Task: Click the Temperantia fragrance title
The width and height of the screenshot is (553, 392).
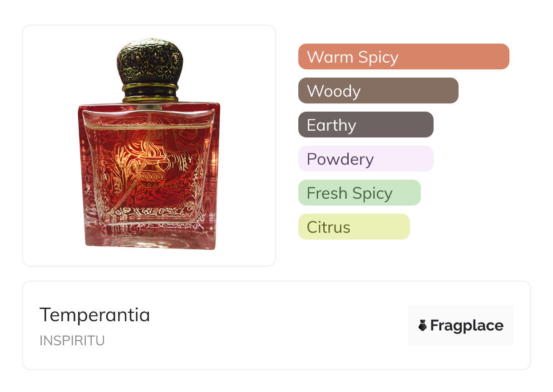Action: tap(95, 315)
